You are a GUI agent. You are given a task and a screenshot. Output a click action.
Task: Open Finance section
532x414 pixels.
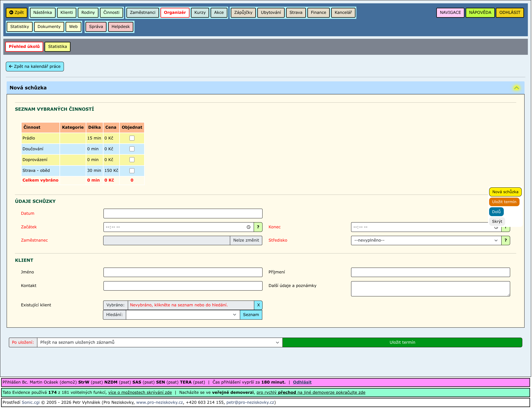coord(318,12)
